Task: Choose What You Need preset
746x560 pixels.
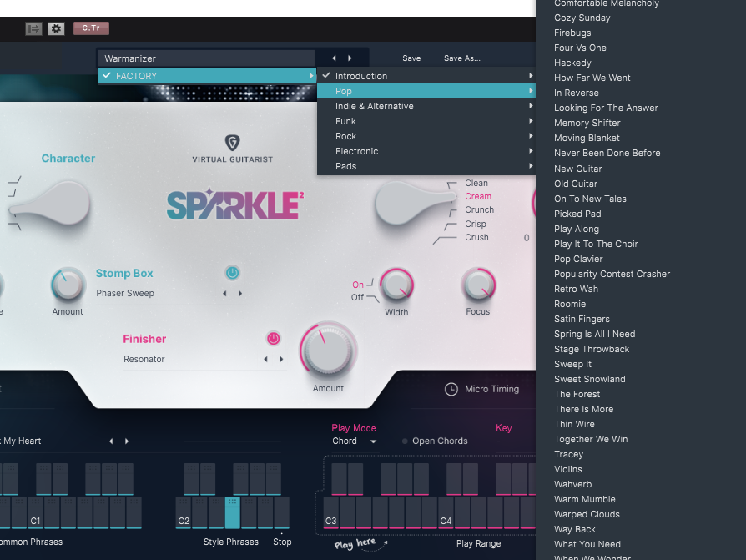Action: pos(587,544)
